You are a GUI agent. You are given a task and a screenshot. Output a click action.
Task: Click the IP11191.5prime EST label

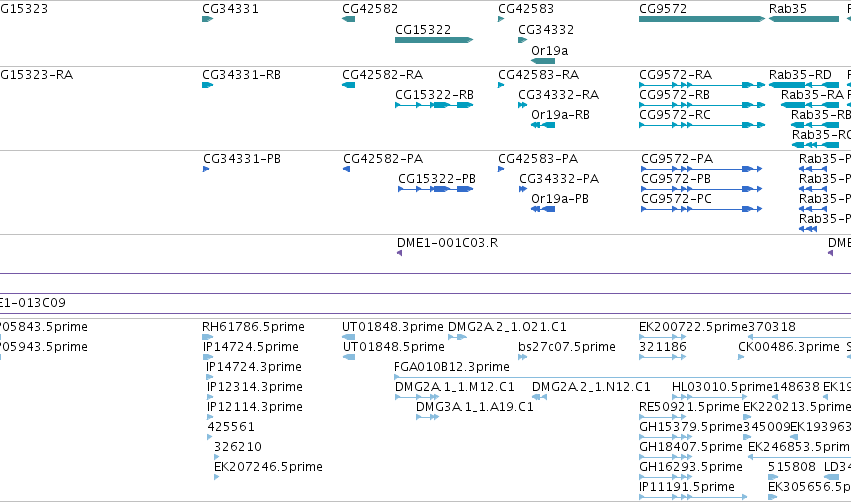click(687, 487)
